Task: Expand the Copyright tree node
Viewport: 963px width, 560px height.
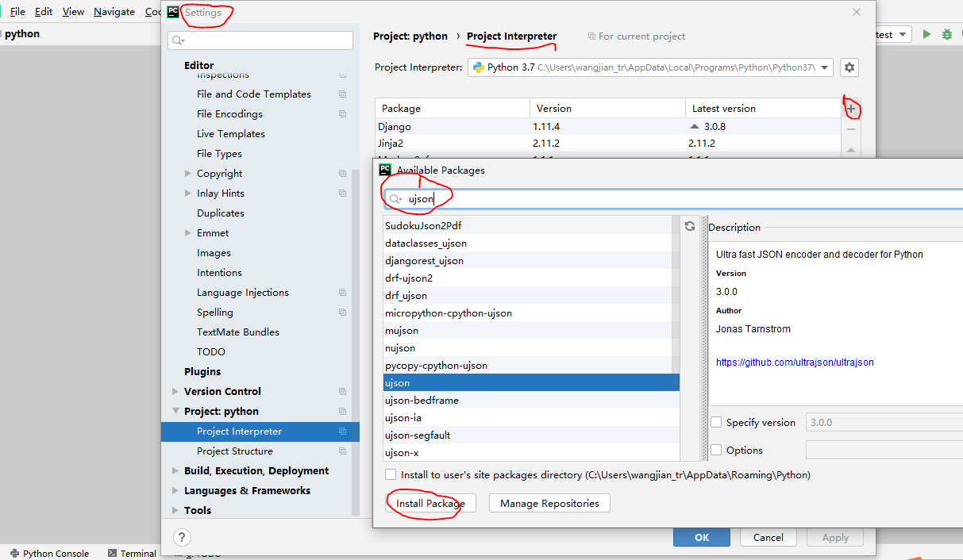Action: tap(188, 174)
